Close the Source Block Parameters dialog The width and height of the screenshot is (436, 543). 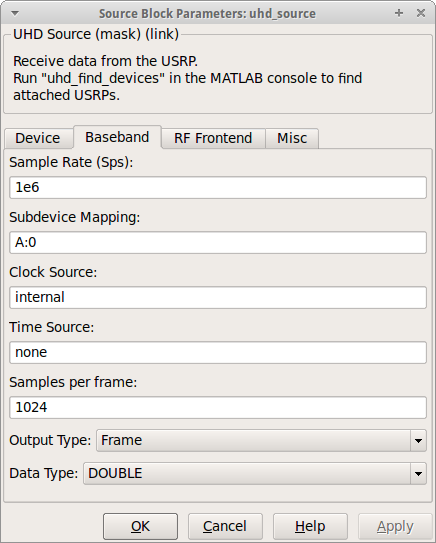421,13
